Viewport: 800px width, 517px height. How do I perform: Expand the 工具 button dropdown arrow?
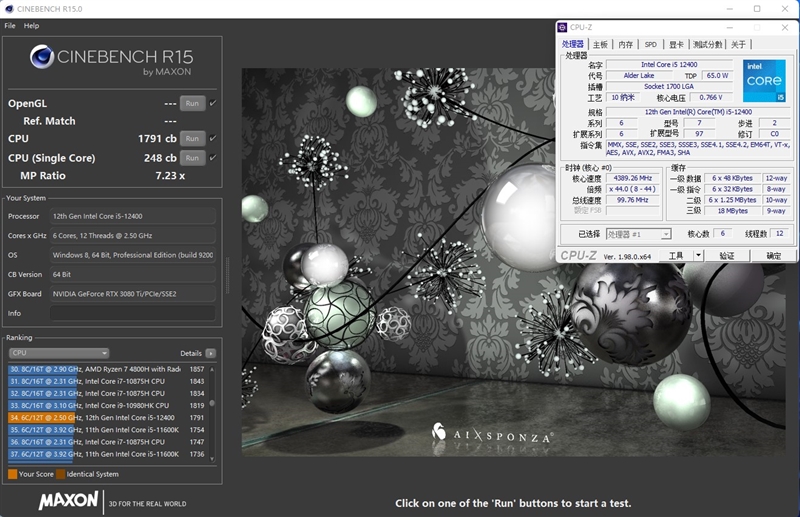(x=697, y=256)
